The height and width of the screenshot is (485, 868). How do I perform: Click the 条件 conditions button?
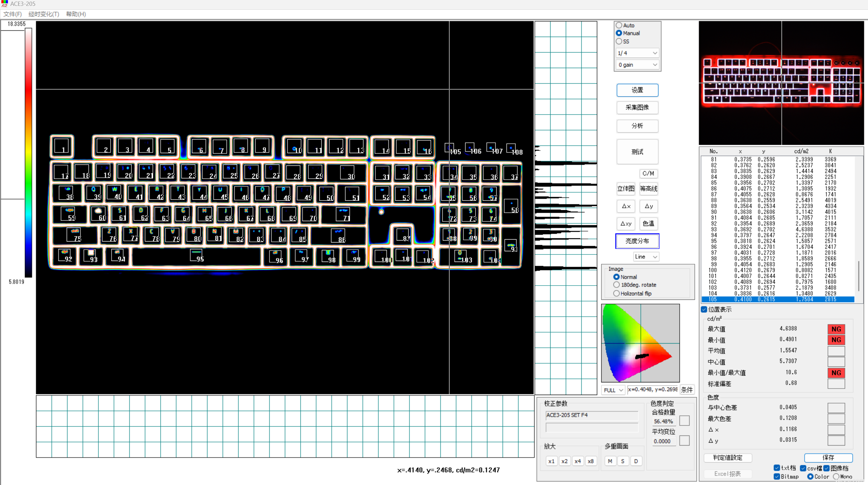(687, 390)
